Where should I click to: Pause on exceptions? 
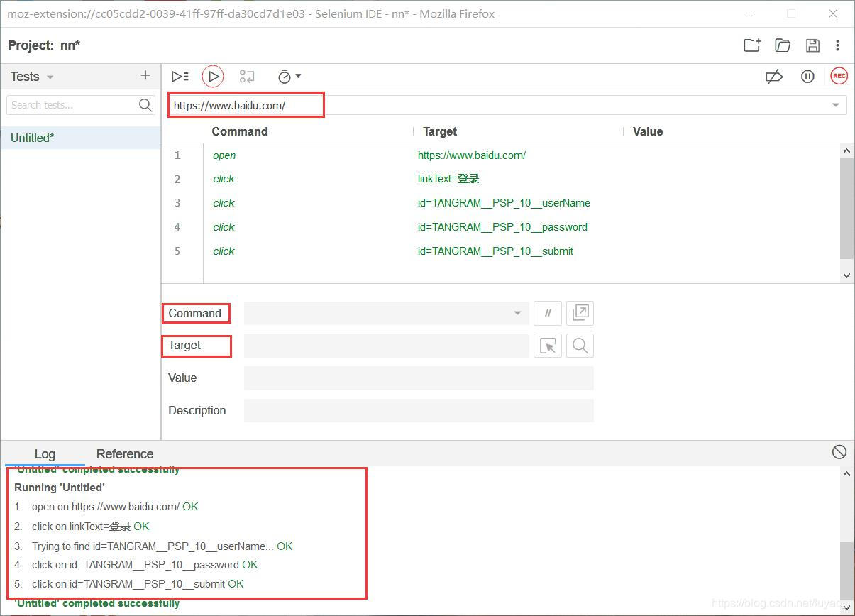[807, 76]
